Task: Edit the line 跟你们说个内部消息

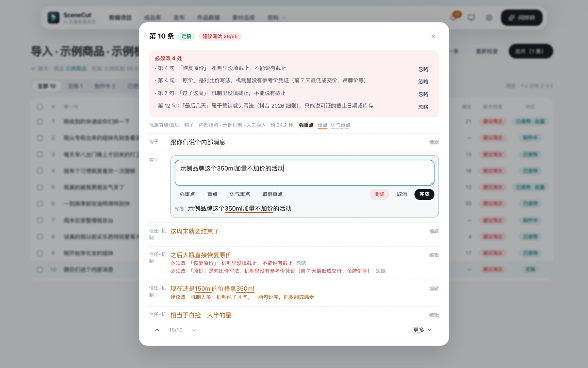Action: [434, 142]
